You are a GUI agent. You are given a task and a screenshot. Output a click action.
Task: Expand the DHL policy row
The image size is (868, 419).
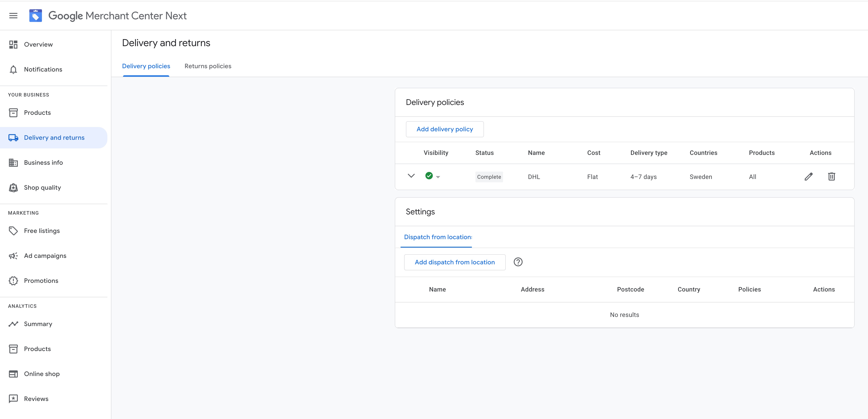411,176
